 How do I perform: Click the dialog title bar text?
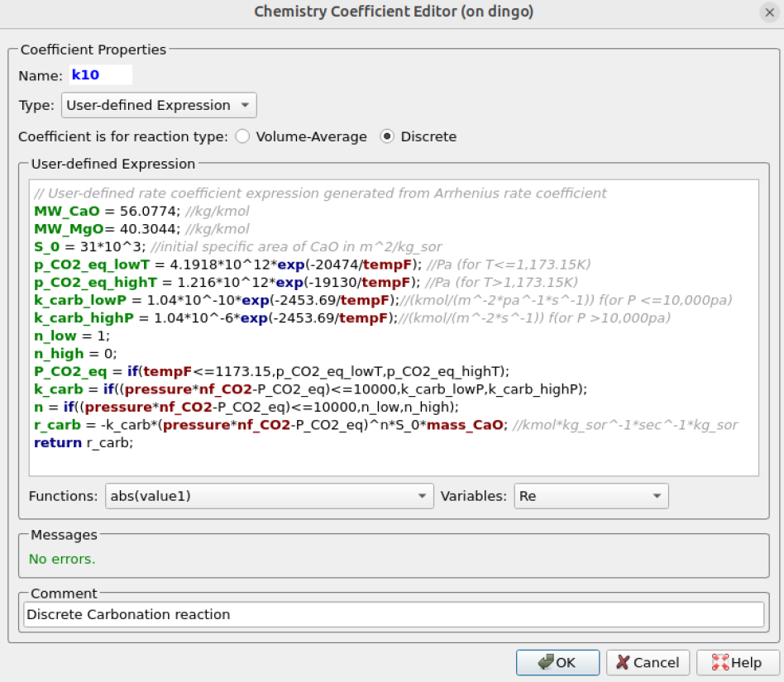coord(392,12)
